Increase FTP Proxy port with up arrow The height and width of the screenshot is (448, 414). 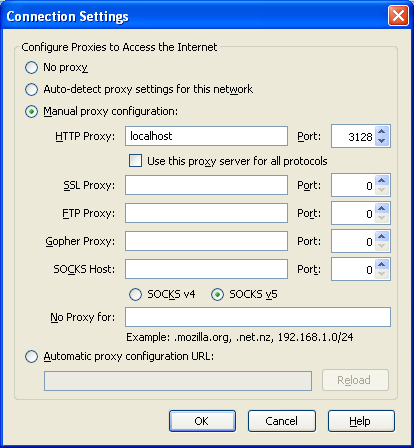click(382, 209)
